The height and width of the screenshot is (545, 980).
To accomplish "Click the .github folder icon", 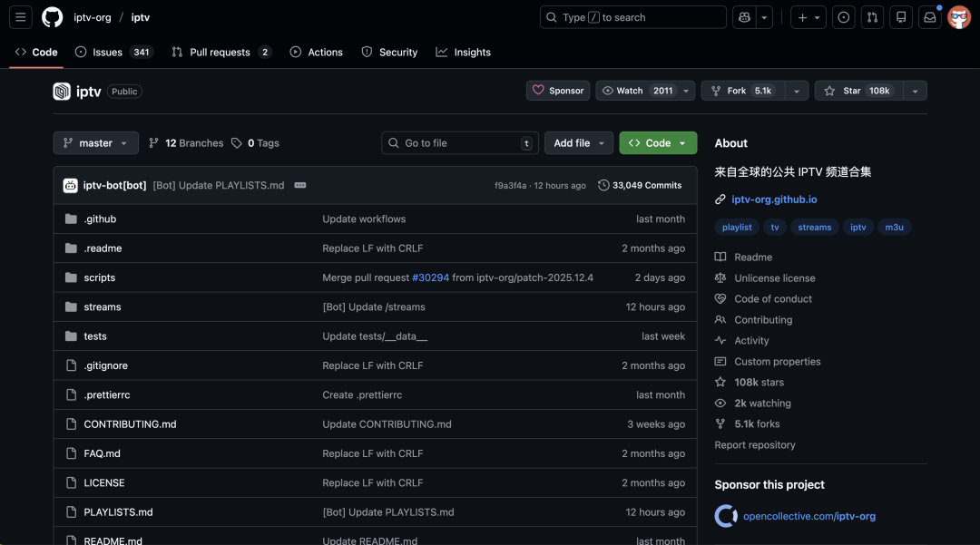I will point(72,219).
